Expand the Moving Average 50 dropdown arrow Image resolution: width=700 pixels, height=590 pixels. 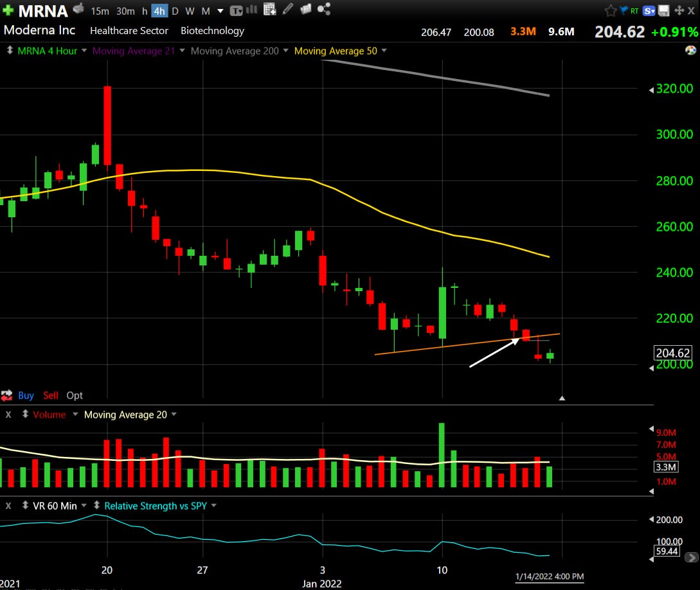384,50
